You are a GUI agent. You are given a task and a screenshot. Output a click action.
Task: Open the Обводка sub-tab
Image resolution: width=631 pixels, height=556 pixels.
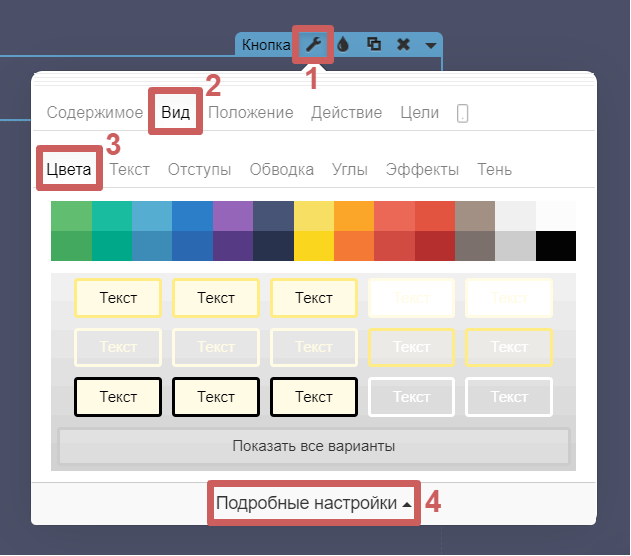(282, 169)
